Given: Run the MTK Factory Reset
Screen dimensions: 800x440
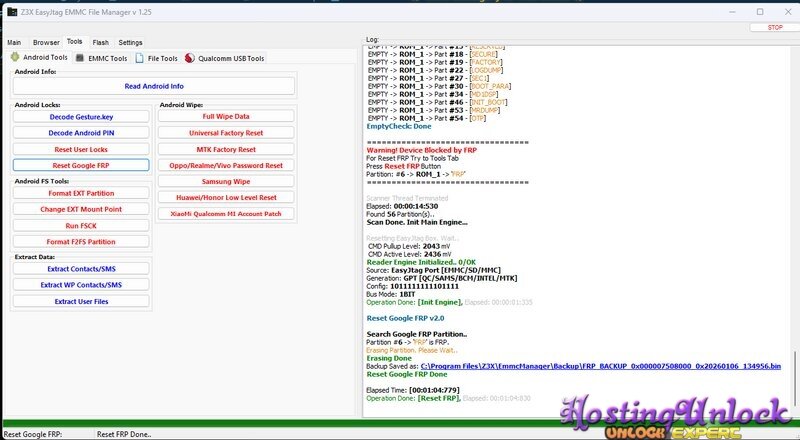Looking at the screenshot, I should pos(226,149).
